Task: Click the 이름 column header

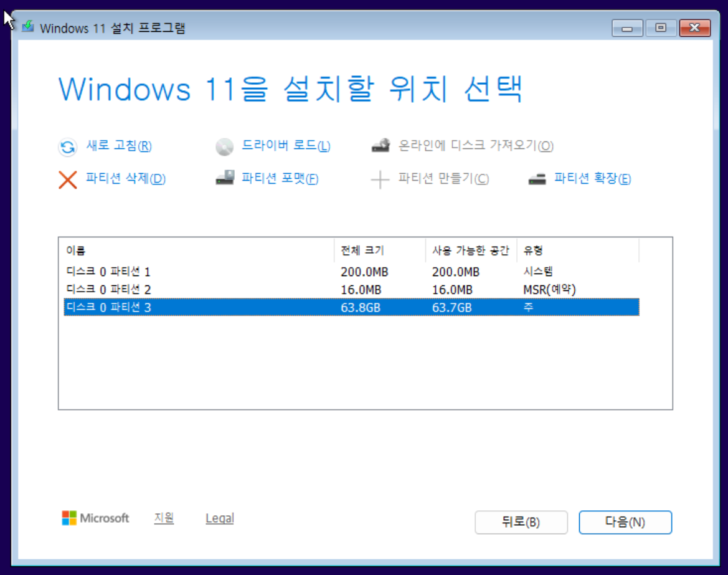Action: [x=199, y=251]
